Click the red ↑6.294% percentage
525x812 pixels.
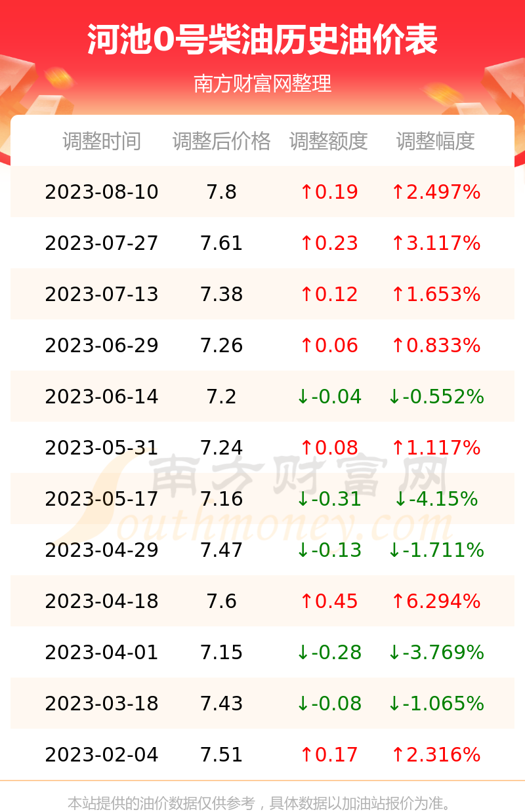436,601
